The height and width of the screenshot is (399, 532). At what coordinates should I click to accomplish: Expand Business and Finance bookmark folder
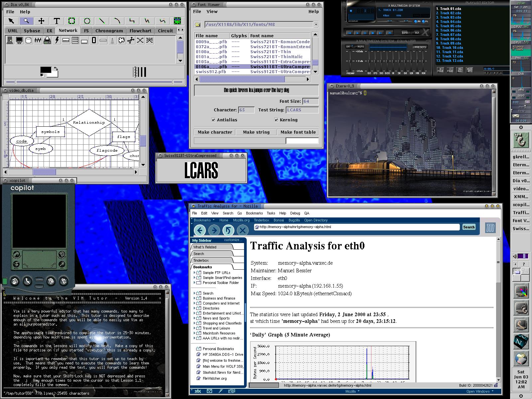(195, 298)
